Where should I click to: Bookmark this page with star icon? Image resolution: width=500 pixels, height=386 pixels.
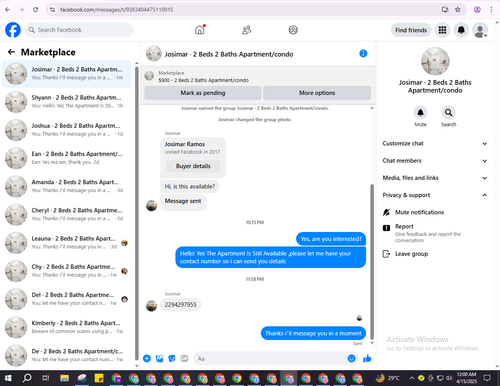point(458,10)
